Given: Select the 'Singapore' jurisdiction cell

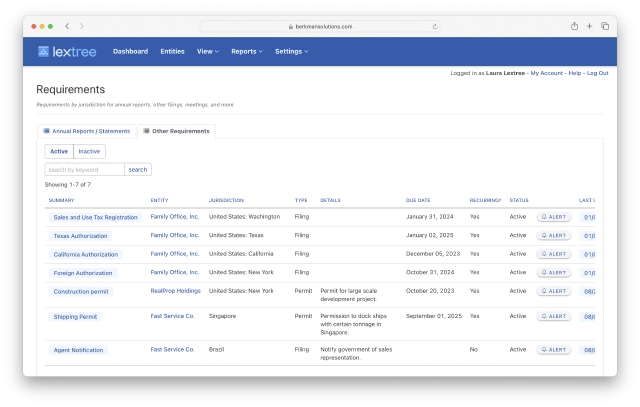Looking at the screenshot, I should click(x=222, y=316).
